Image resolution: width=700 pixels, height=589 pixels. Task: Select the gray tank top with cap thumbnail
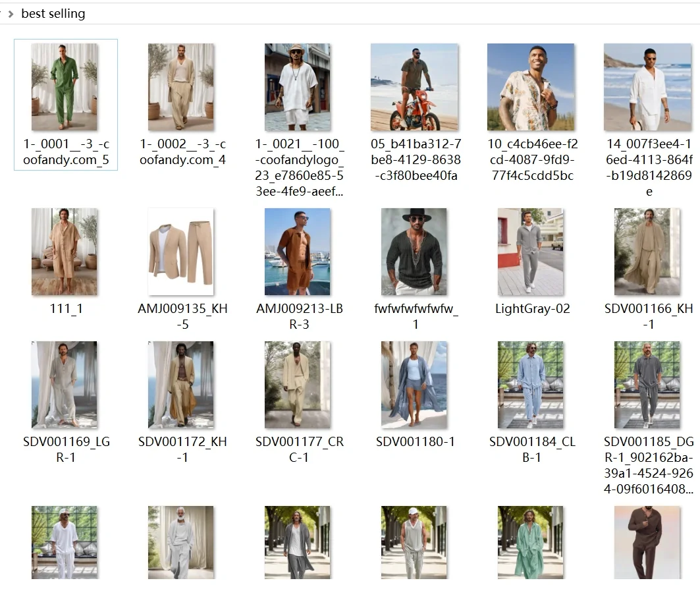pos(414,543)
